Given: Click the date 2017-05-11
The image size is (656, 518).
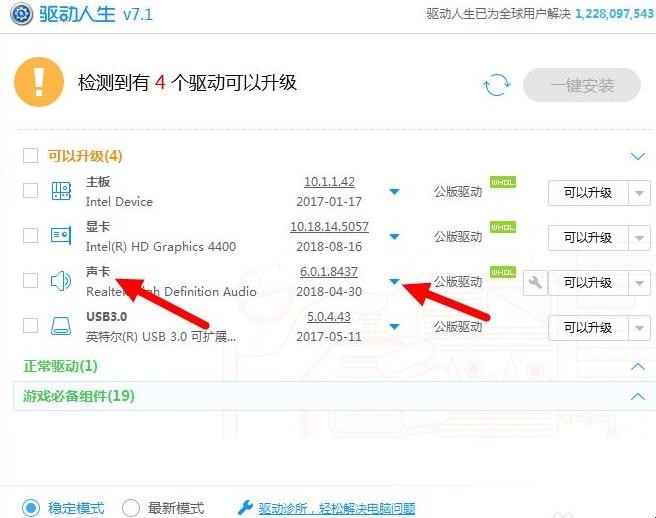Looking at the screenshot, I should coord(329,336).
